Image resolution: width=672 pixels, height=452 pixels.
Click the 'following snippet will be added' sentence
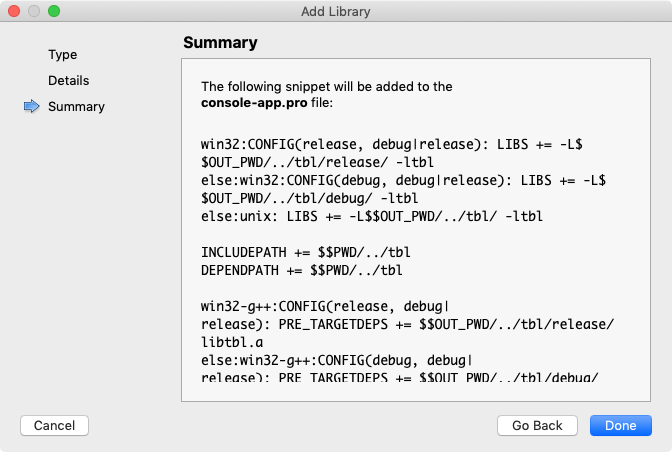(x=326, y=86)
